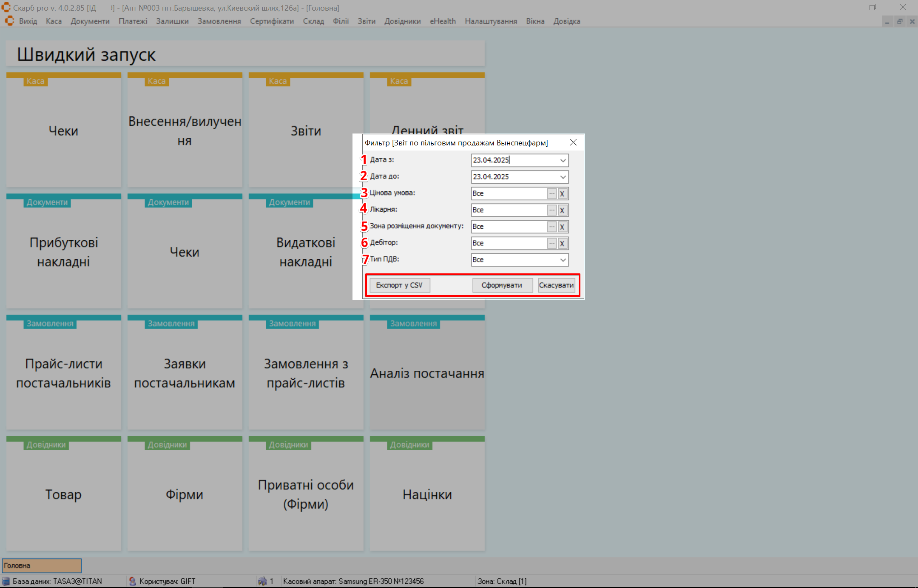Screen dimensions: 918x588
Task: Clear the Лікарня field with X button
Action: pos(562,210)
